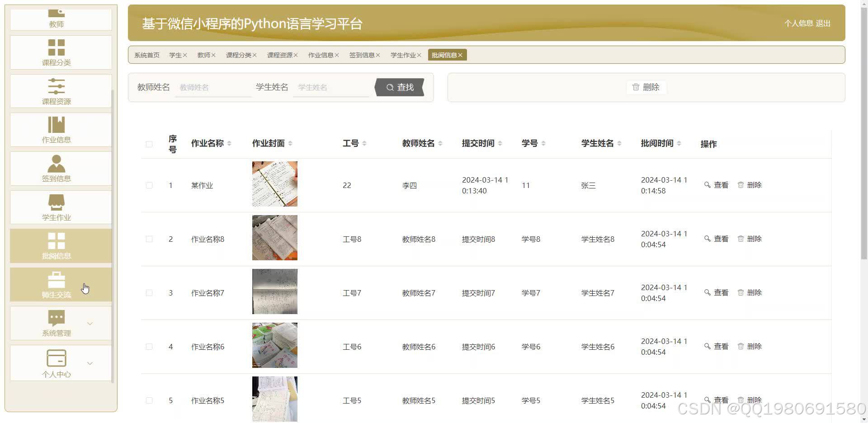Click the trash icon to delete row 2
The image size is (868, 423).
coord(741,239)
